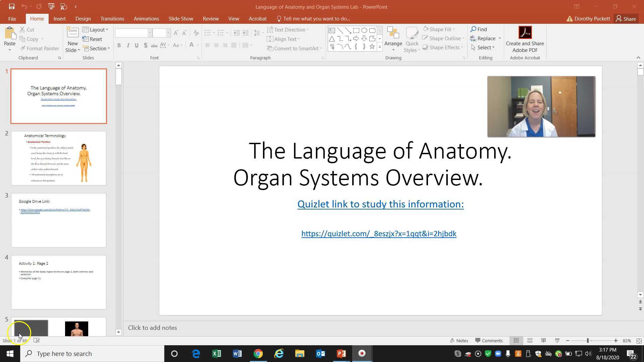Screen dimensions: 644x362
Task: Toggle bold formatting
Action: pos(119,45)
